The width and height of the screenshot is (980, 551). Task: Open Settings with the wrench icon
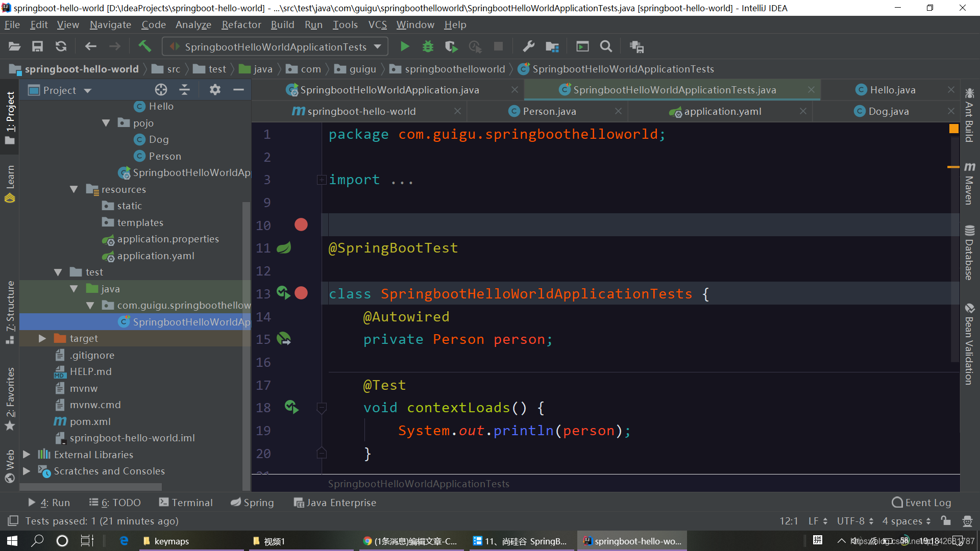coord(528,47)
